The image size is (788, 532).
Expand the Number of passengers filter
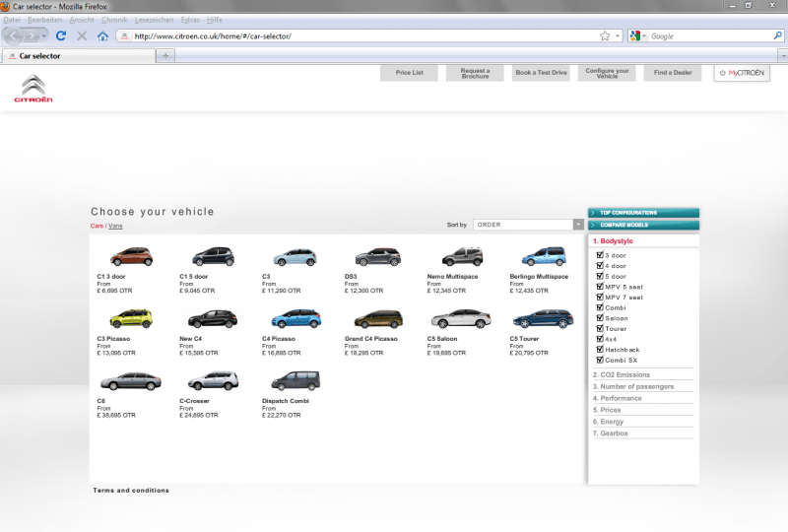[633, 386]
